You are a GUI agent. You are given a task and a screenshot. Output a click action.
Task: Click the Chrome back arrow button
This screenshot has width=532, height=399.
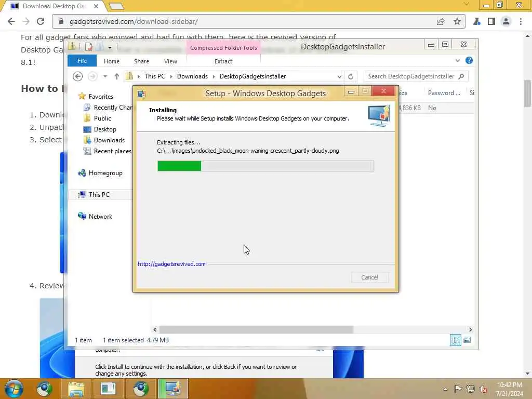[x=11, y=21]
